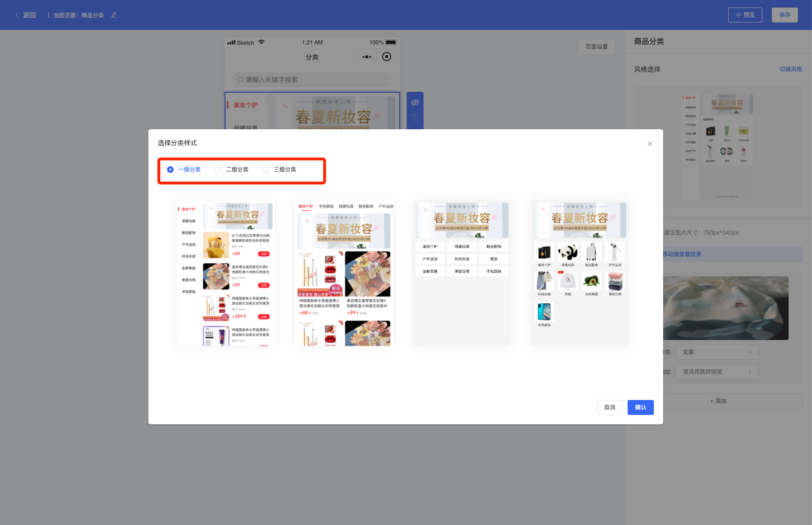Confirm with the 确认 button

pyautogui.click(x=640, y=407)
